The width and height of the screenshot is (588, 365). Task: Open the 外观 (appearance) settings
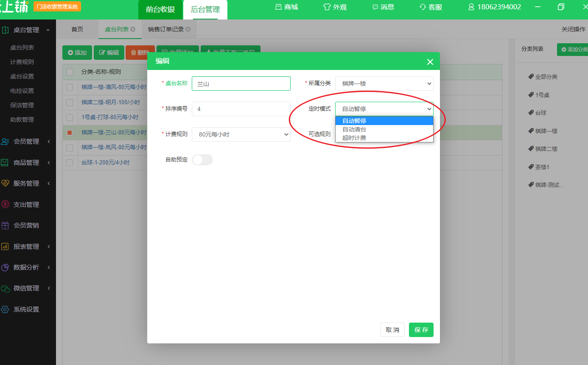(x=335, y=7)
